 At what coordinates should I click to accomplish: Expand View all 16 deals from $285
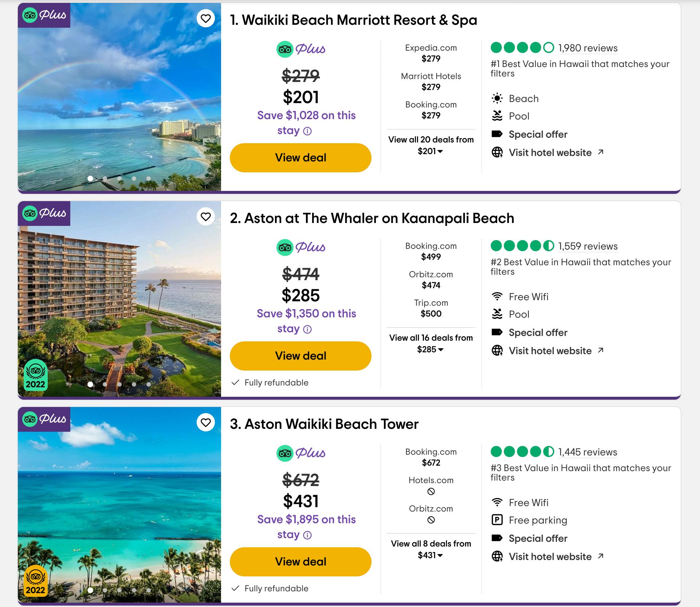[431, 344]
